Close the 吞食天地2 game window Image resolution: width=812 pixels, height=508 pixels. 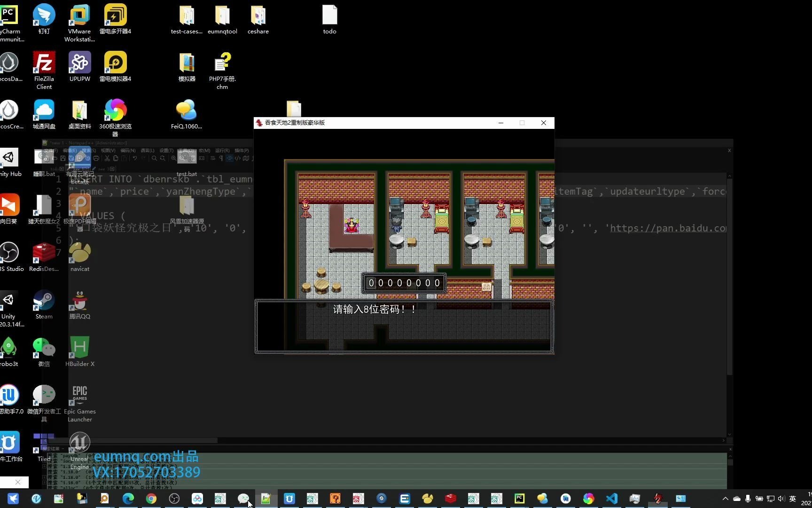click(x=544, y=123)
